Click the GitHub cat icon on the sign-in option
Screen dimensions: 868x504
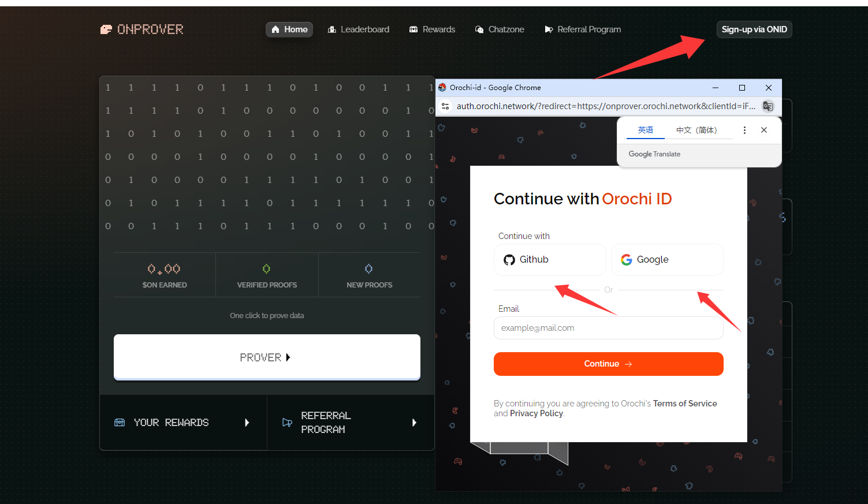(509, 259)
